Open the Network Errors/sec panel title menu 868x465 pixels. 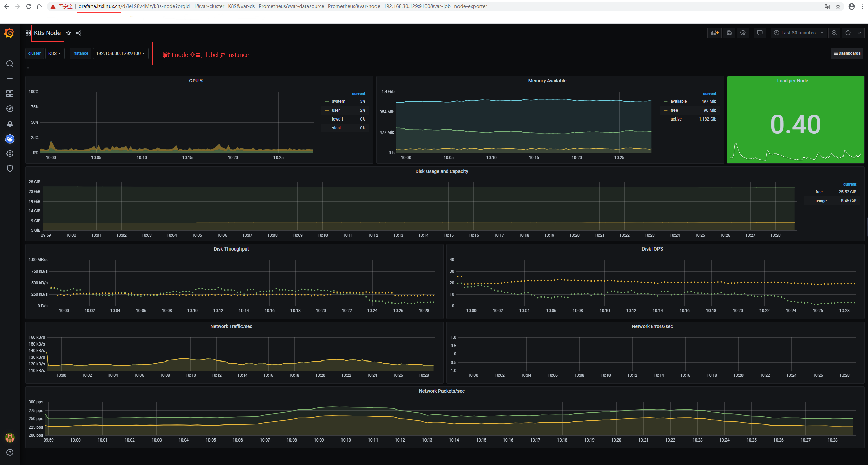[x=652, y=326]
